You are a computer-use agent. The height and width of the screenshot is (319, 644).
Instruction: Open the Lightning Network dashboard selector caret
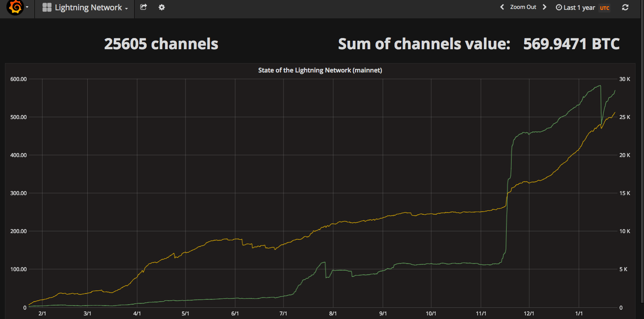[x=126, y=9]
